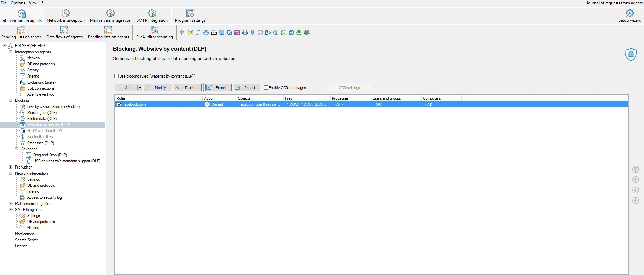Viewport: 644px width, 275px height.
Task: Click the monitor screen icon in the toolbar
Action: point(222,33)
